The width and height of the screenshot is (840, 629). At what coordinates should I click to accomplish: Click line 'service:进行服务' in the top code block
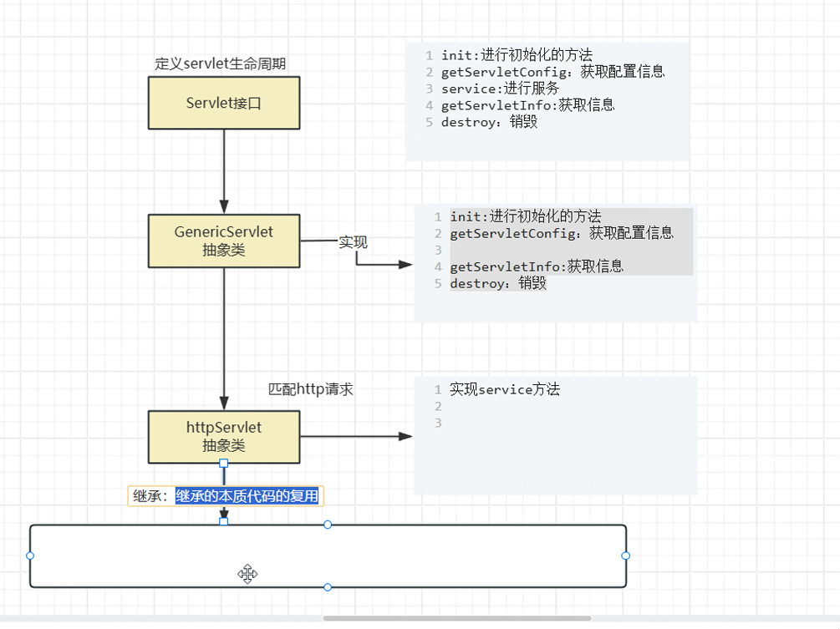500,89
